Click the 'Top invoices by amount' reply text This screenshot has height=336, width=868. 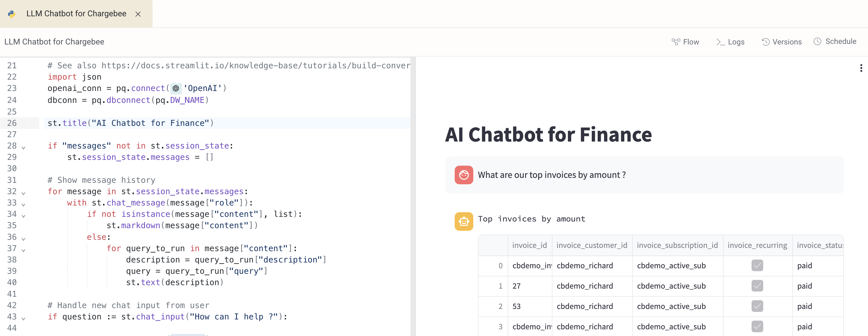532,219
